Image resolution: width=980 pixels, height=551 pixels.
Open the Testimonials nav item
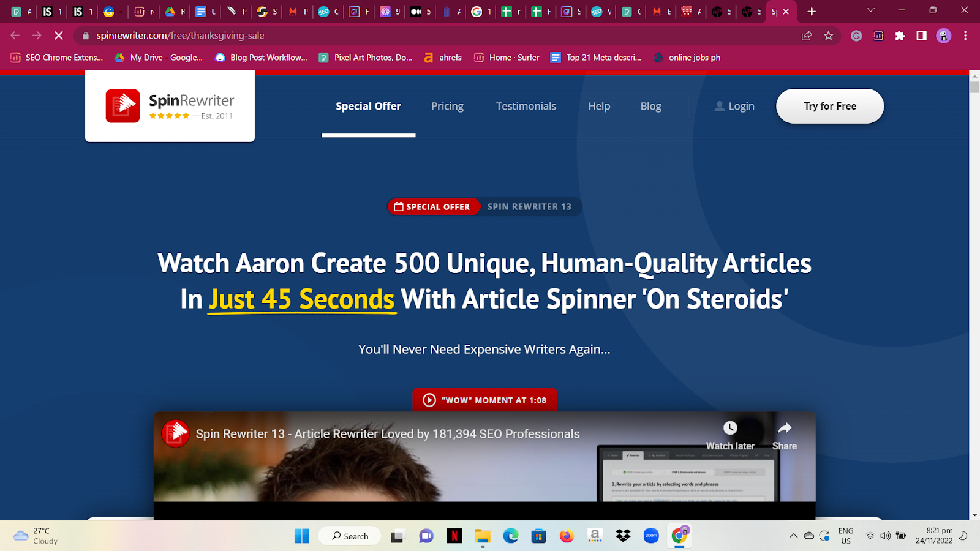526,106
